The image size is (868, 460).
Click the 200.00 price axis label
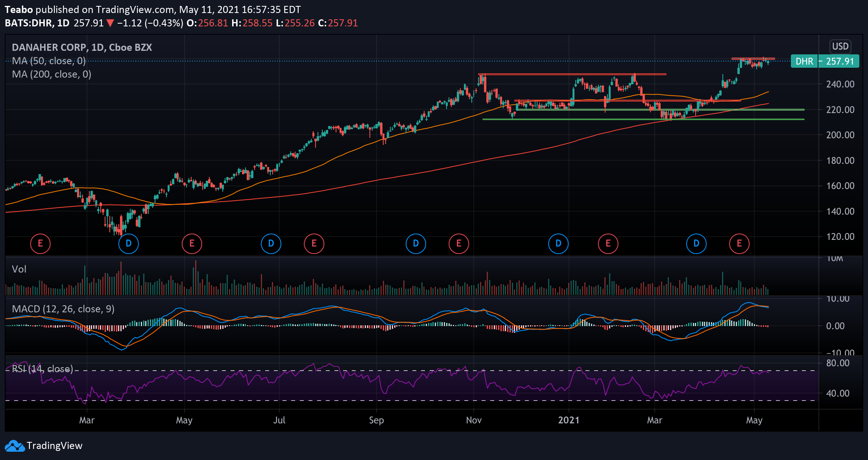(840, 135)
